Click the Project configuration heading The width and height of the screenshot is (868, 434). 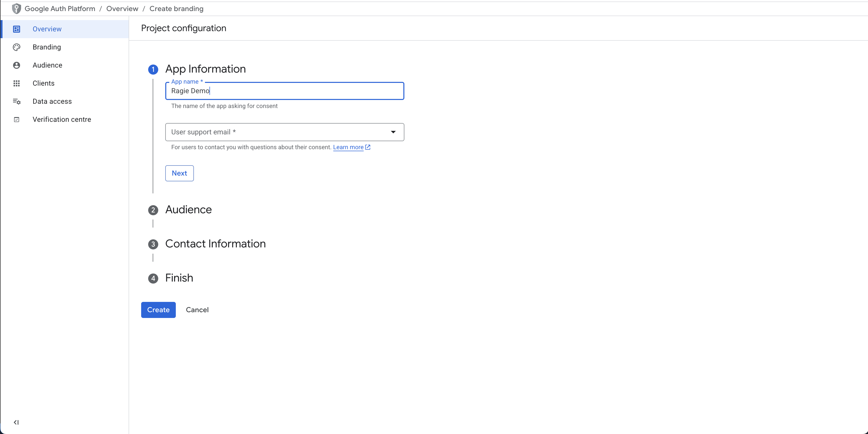[184, 28]
